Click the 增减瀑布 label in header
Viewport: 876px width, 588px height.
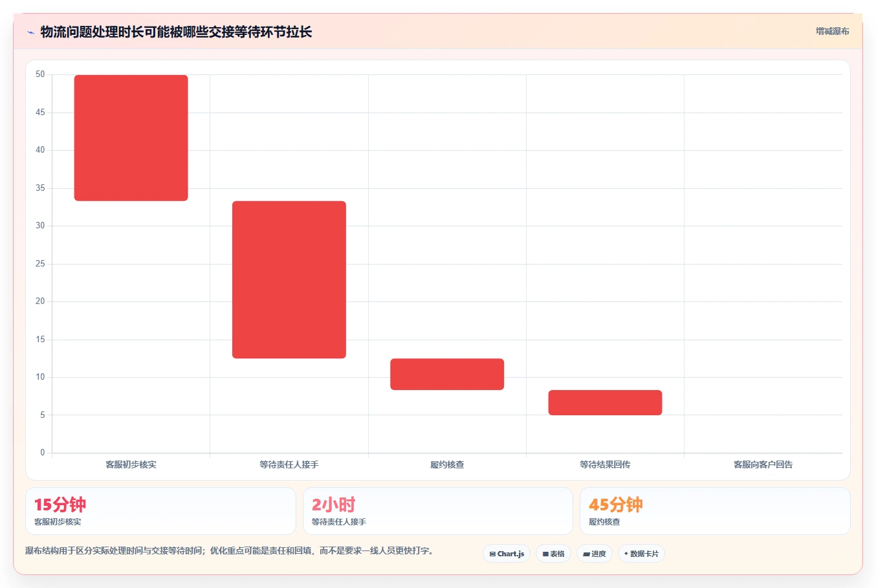(x=832, y=31)
